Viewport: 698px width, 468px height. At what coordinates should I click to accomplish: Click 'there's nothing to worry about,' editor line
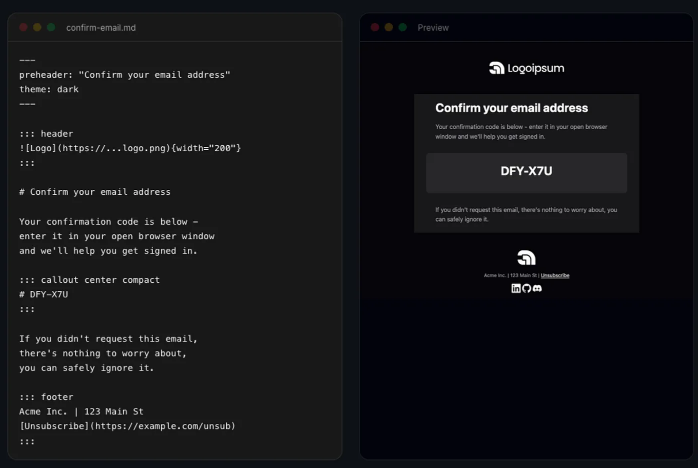pyautogui.click(x=102, y=353)
